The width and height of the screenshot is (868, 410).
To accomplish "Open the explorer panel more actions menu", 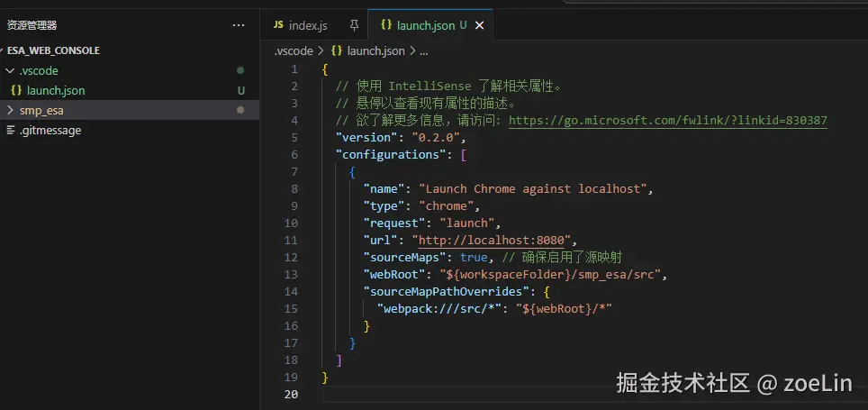I will tap(239, 25).
